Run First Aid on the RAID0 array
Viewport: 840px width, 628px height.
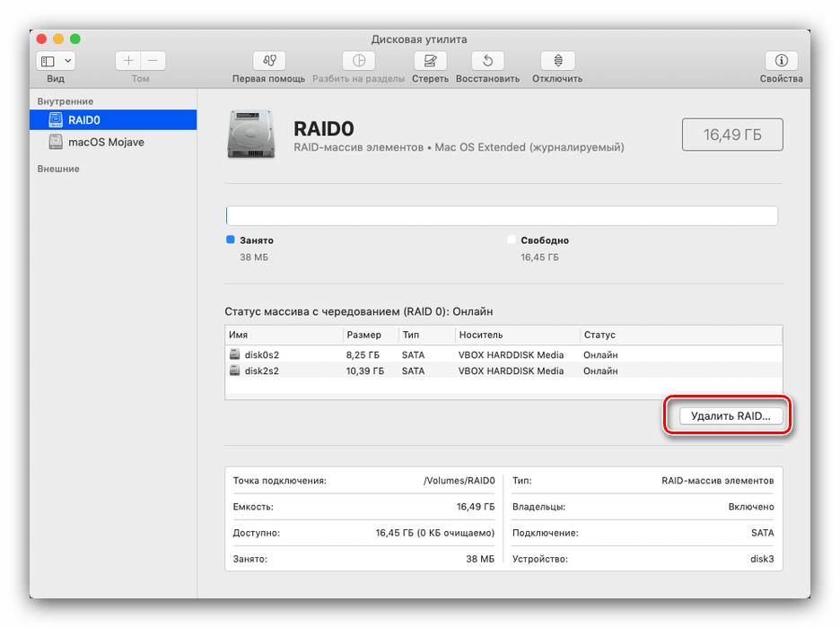click(269, 60)
